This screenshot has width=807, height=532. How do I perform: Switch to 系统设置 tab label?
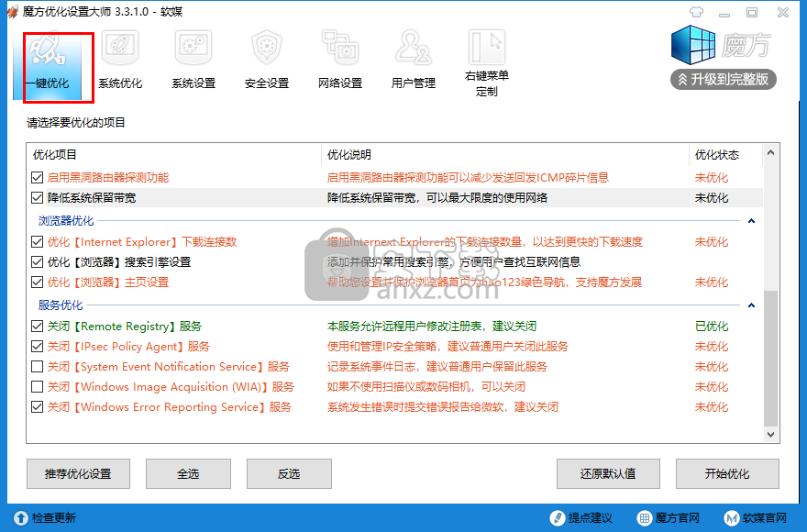193,83
